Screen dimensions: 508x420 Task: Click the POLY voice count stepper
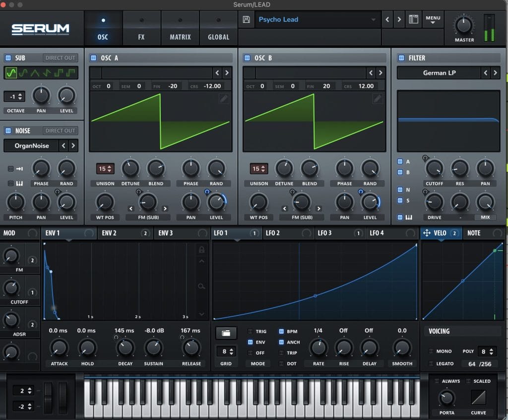(486, 351)
